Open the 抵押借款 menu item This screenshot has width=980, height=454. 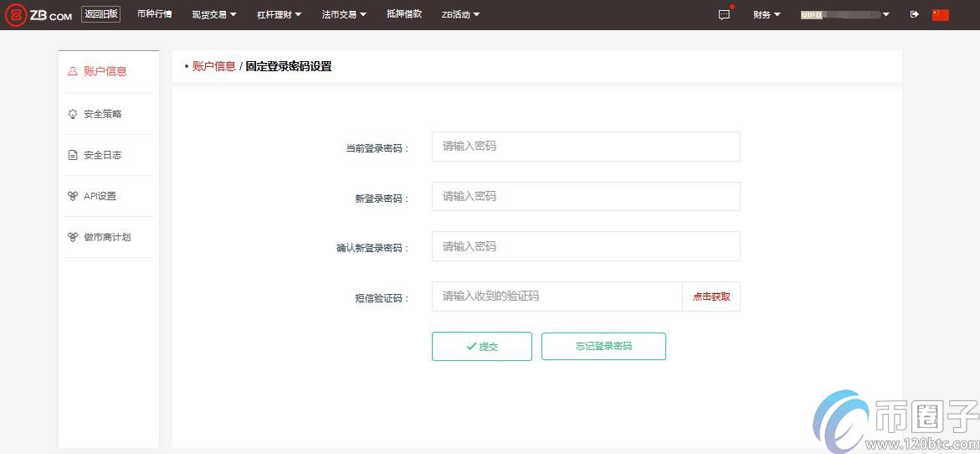(404, 14)
